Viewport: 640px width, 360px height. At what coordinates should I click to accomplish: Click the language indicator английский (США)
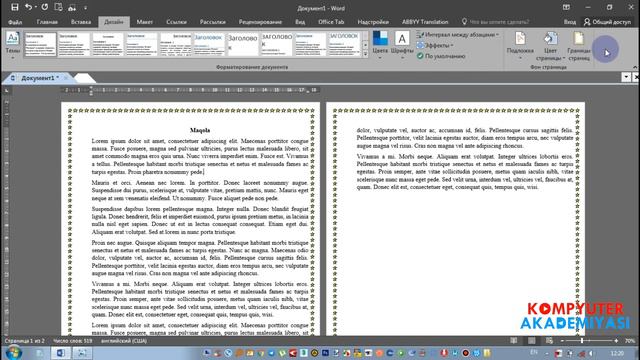(124, 341)
